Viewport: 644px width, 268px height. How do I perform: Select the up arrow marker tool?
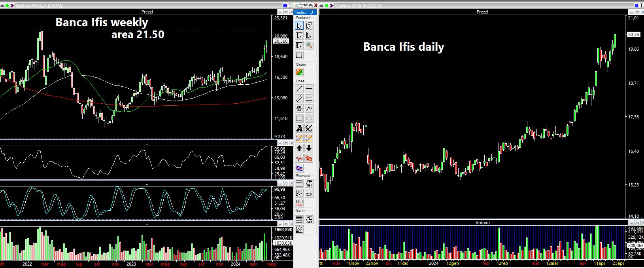pos(299,148)
